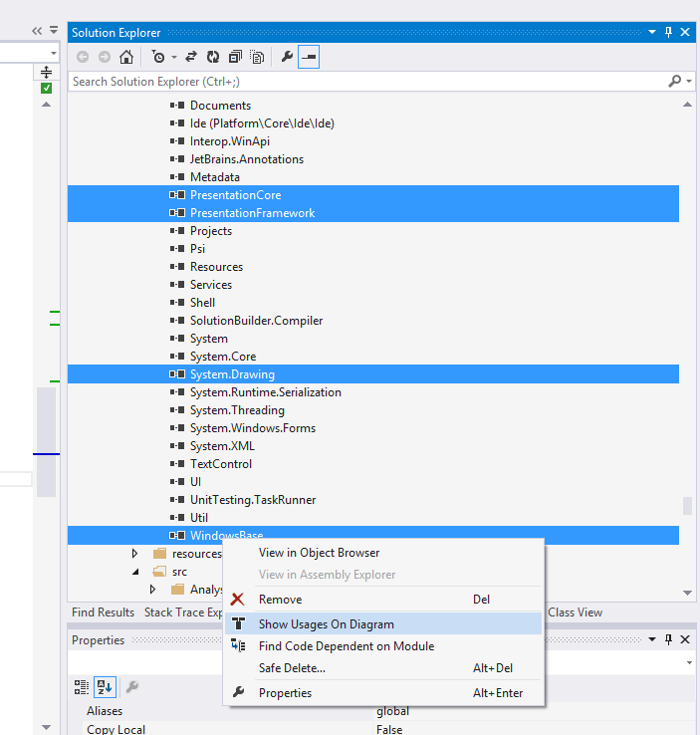Click the Solution Explorer scrollbar thumb
This screenshot has height=735, width=700.
click(x=687, y=506)
